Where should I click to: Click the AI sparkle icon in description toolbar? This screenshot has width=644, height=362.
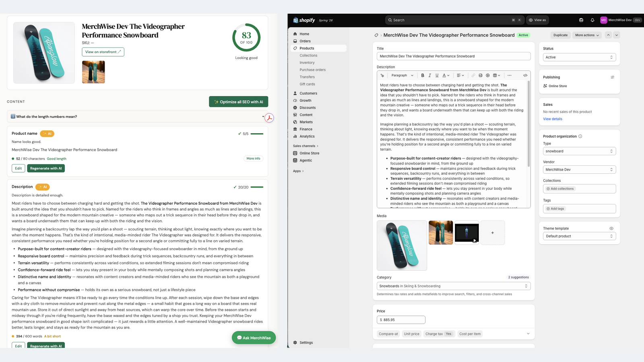382,76
